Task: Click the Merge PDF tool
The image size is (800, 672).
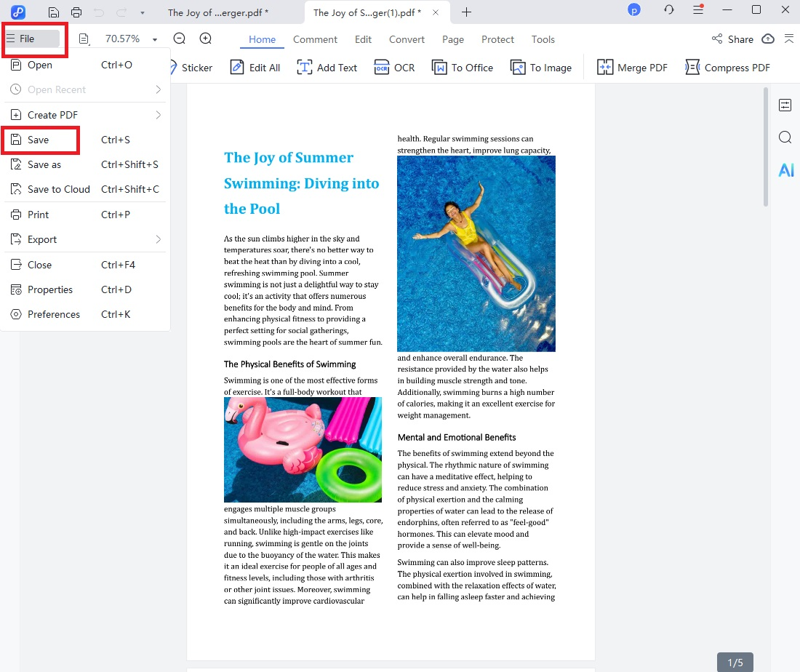Action: (632, 68)
